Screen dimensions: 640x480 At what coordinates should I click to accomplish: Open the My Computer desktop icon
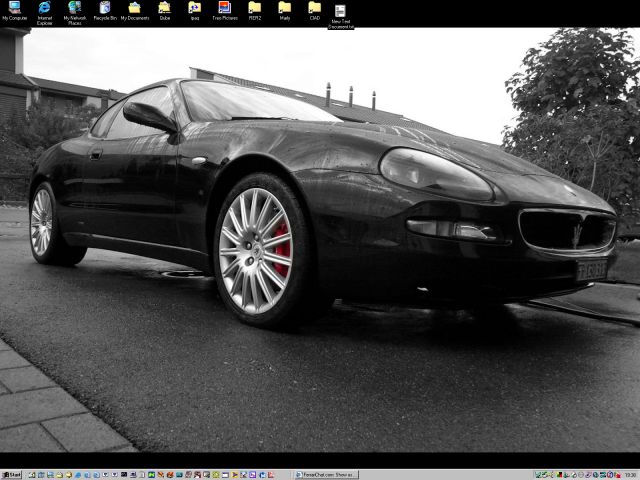point(15,11)
